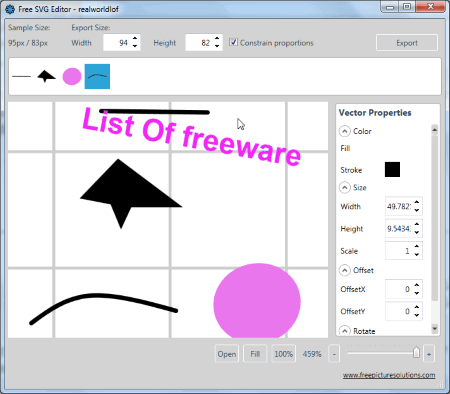Minimize the Free SVG Editor window
Screen dimensions: 450x394
tap(390, 7)
